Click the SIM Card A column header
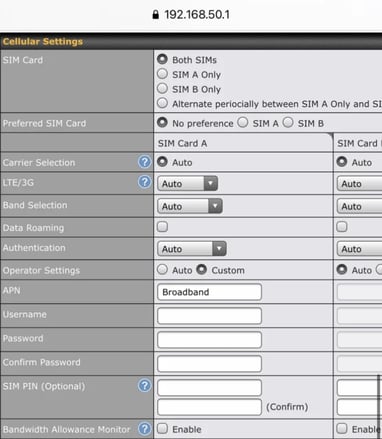The height and width of the screenshot is (439, 382). click(x=182, y=143)
